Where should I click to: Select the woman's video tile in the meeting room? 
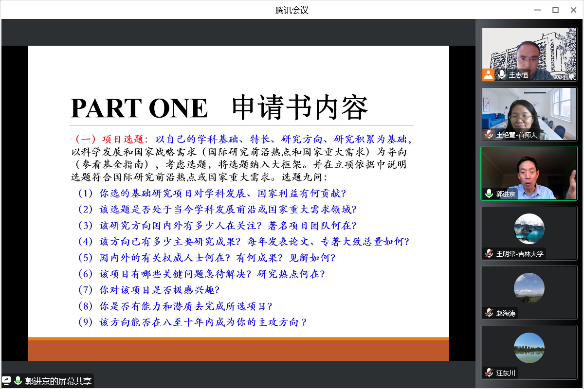tap(529, 114)
